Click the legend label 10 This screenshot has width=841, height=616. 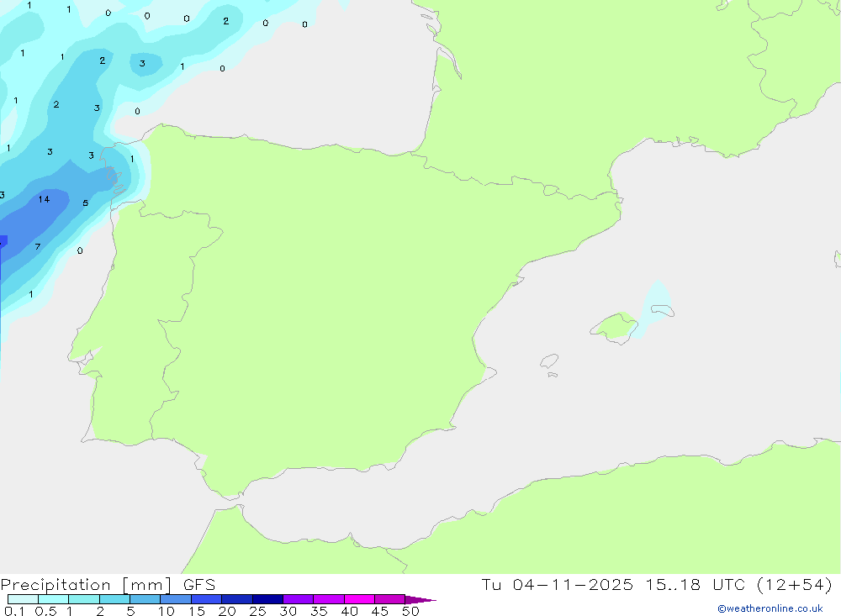(x=167, y=611)
